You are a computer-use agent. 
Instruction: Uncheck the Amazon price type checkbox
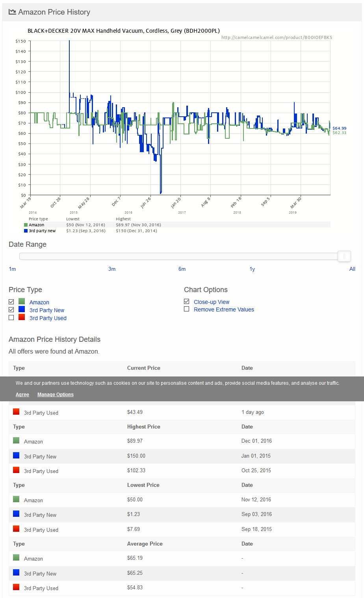11,302
